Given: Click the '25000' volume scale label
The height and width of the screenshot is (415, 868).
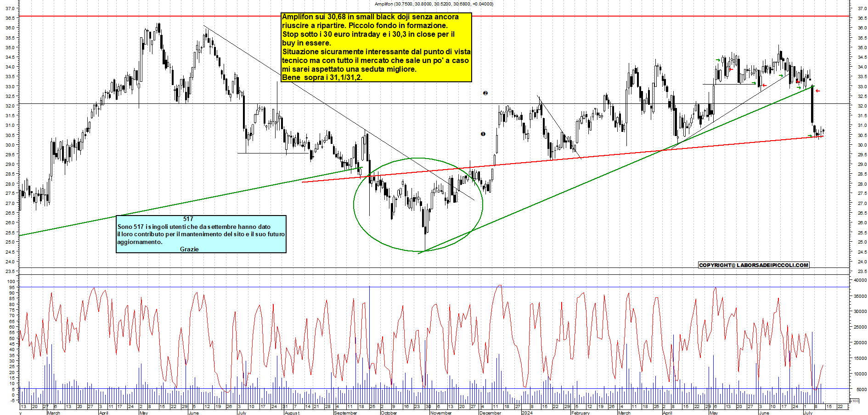Looking at the screenshot, I should (860, 327).
